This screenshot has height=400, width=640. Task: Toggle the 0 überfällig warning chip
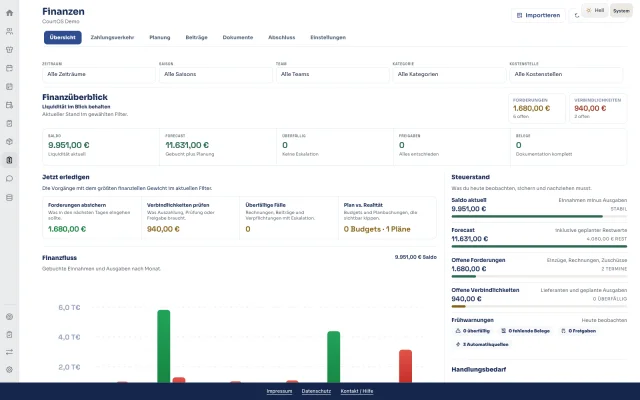tap(473, 331)
